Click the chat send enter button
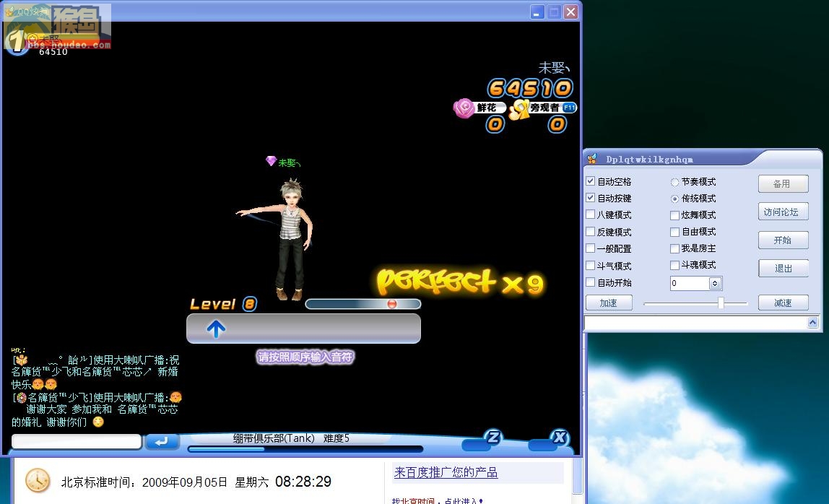 click(161, 441)
